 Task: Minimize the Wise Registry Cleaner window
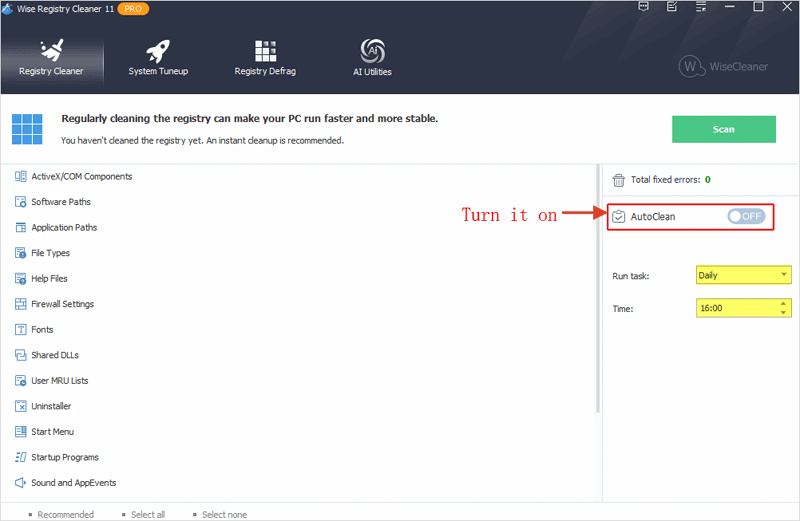(x=730, y=7)
